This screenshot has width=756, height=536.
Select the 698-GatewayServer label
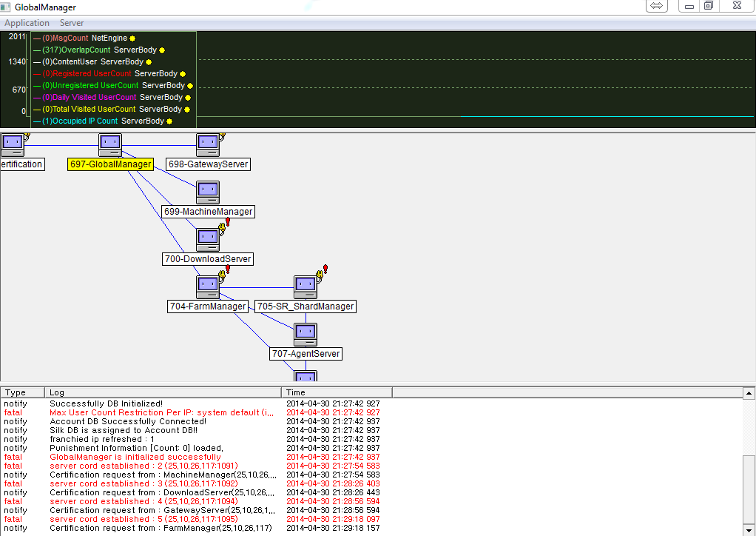point(209,164)
